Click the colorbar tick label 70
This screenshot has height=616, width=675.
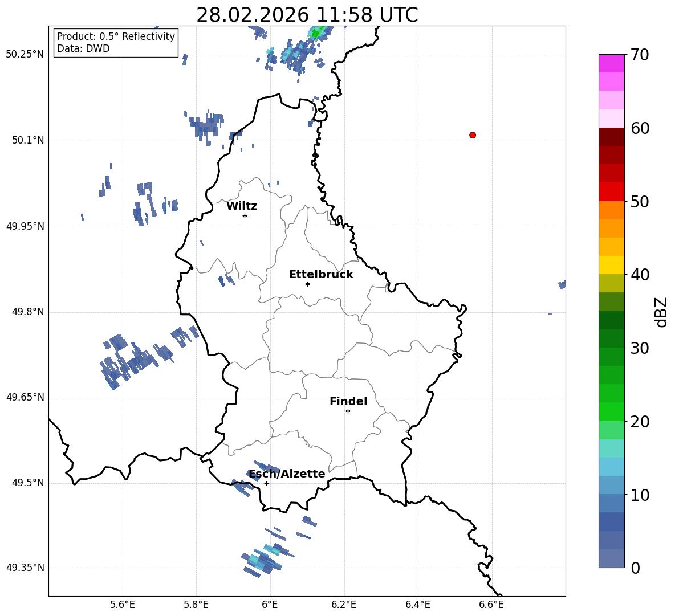640,55
